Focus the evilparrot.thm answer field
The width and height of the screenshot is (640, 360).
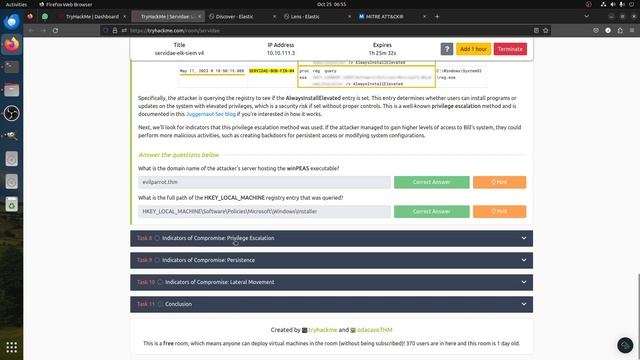pos(264,182)
